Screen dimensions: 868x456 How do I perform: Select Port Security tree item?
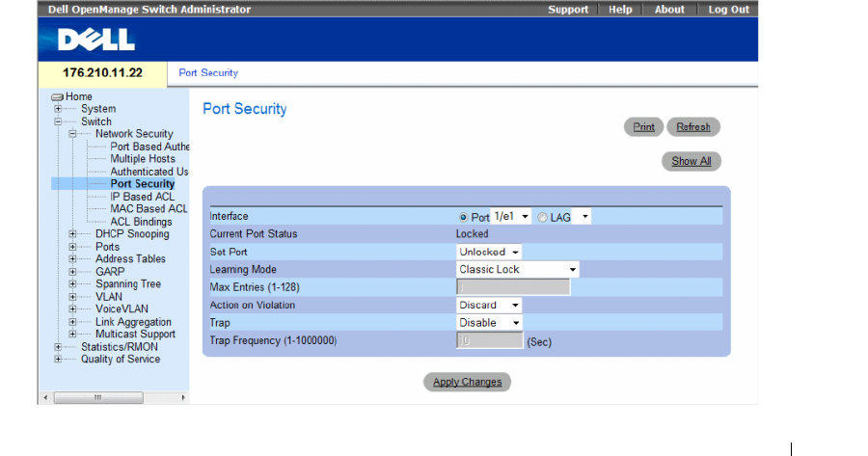coord(143,184)
